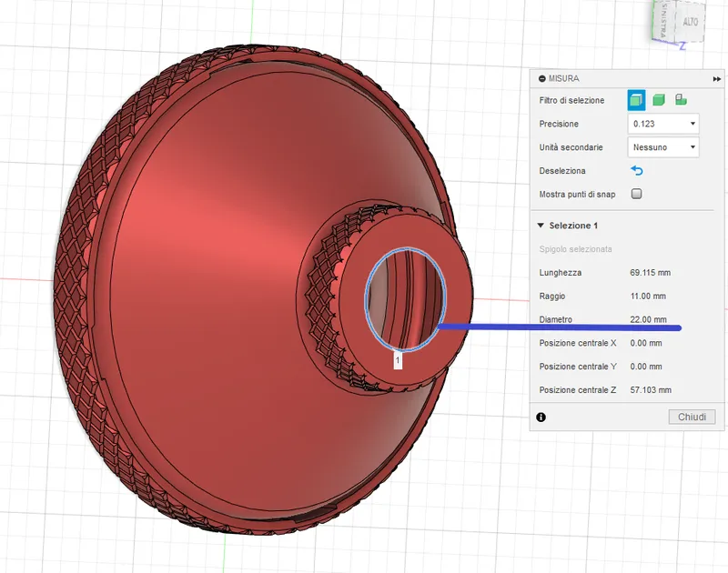Open the info icon in MISURA dialog

point(541,417)
